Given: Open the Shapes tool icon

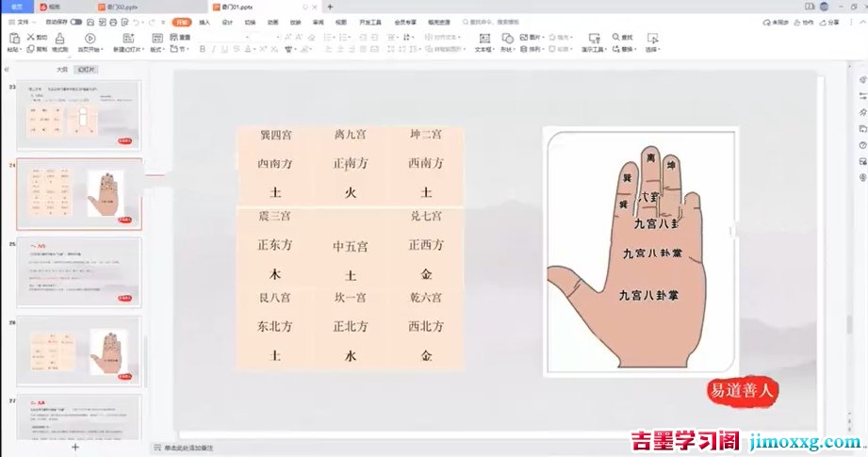Looking at the screenshot, I should click(507, 39).
